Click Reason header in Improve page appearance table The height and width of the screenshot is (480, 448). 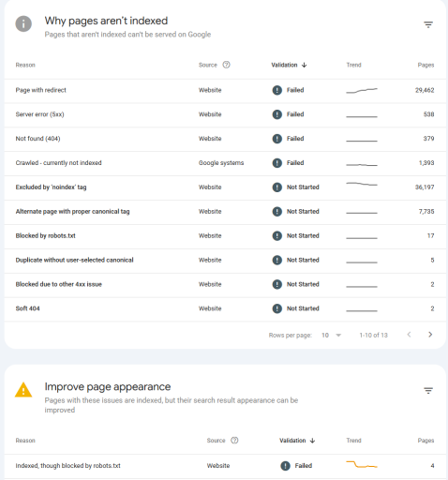(x=25, y=441)
